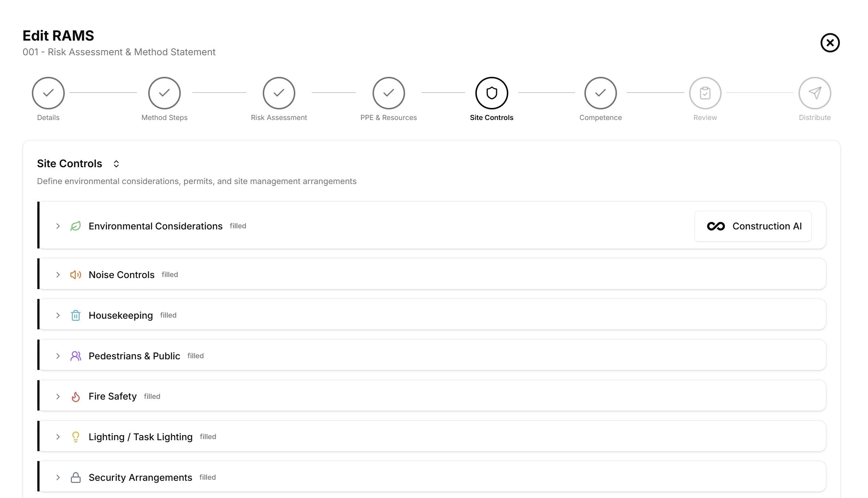Screen dimensions: 868x498
Task: Expand the Noise Controls section
Action: (58, 274)
